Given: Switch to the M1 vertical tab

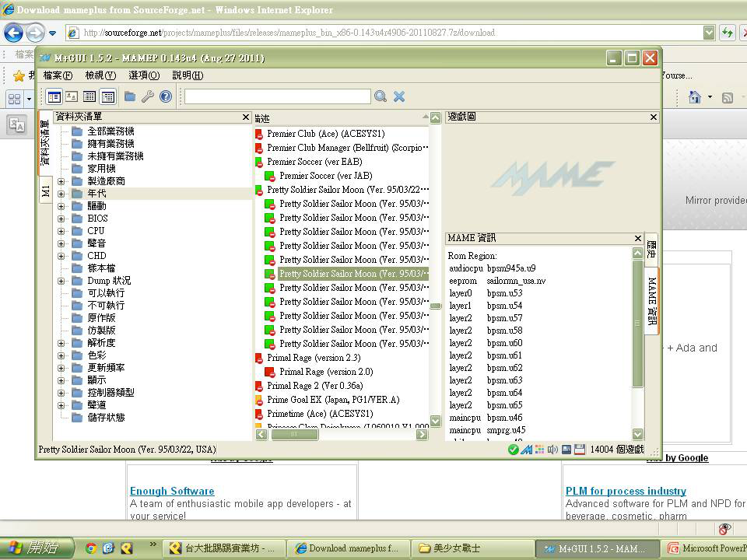Looking at the screenshot, I should pyautogui.click(x=45, y=192).
